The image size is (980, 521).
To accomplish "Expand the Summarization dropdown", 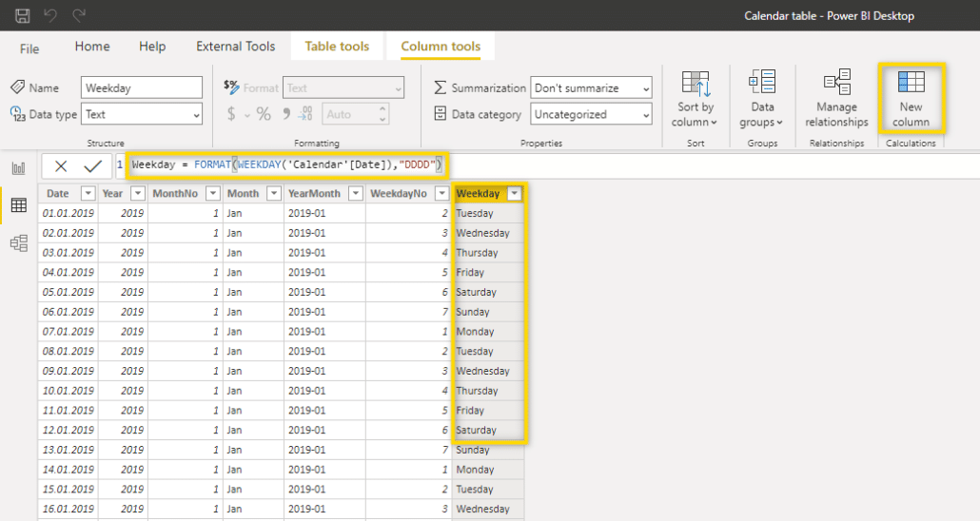I will coord(591,88).
